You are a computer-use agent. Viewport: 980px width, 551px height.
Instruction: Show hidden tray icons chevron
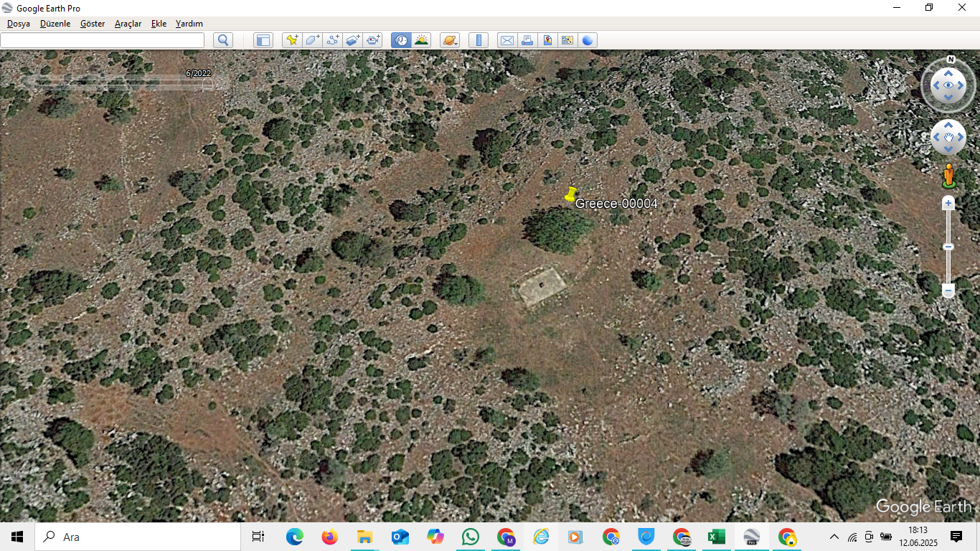point(834,537)
